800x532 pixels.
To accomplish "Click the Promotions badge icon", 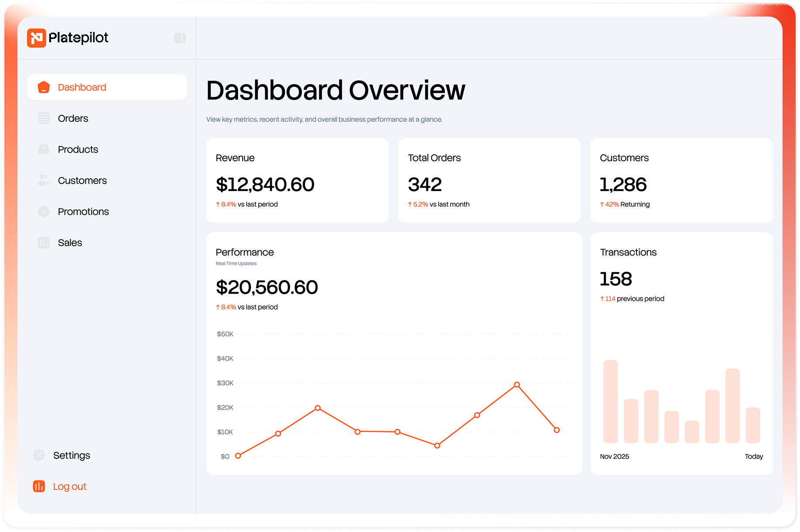I will pos(44,211).
